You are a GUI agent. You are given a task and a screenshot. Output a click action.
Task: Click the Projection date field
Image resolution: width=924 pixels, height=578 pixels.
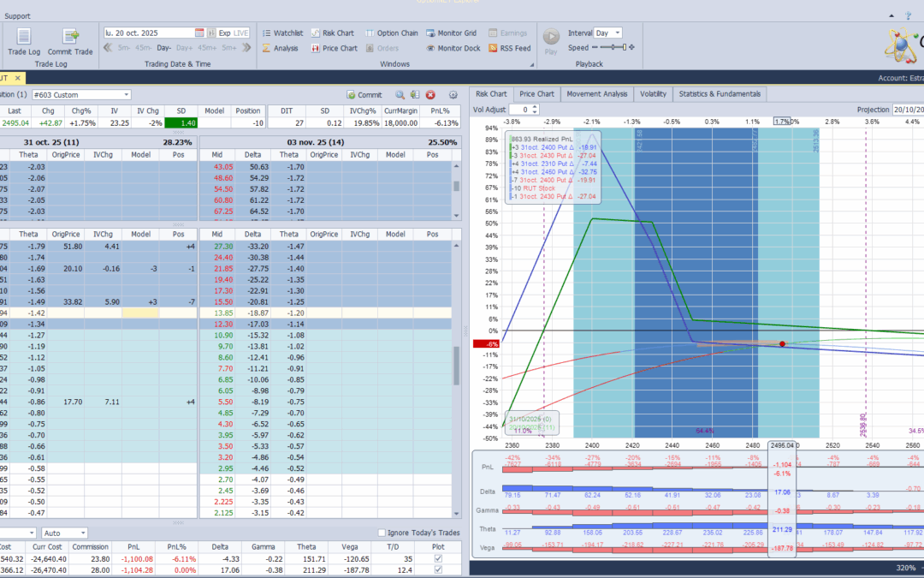908,110
